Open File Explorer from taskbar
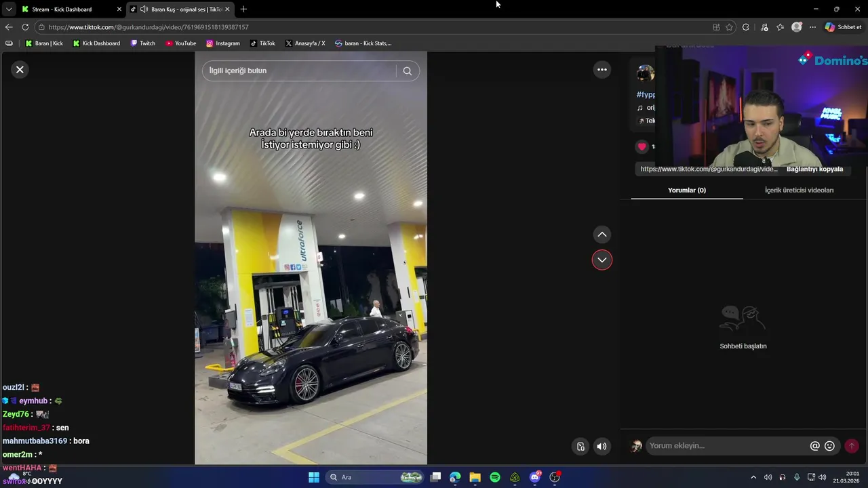This screenshot has width=868, height=488. 475,477
